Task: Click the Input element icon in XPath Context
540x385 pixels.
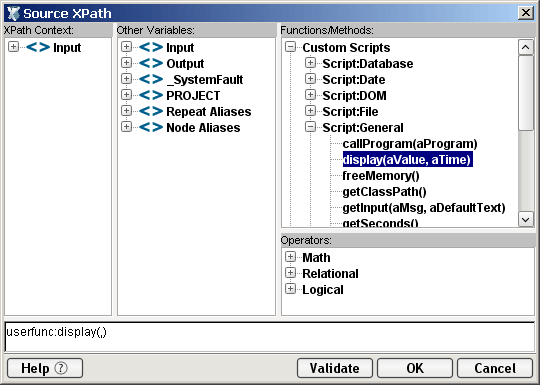Action: 38,47
